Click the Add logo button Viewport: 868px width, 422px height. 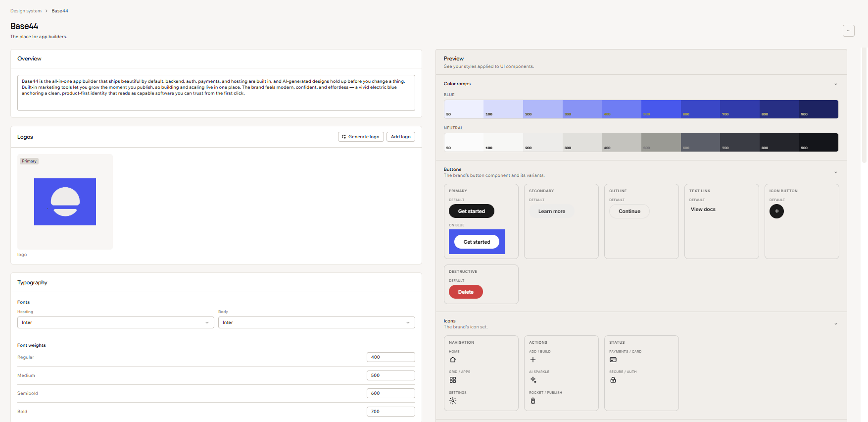[401, 137]
